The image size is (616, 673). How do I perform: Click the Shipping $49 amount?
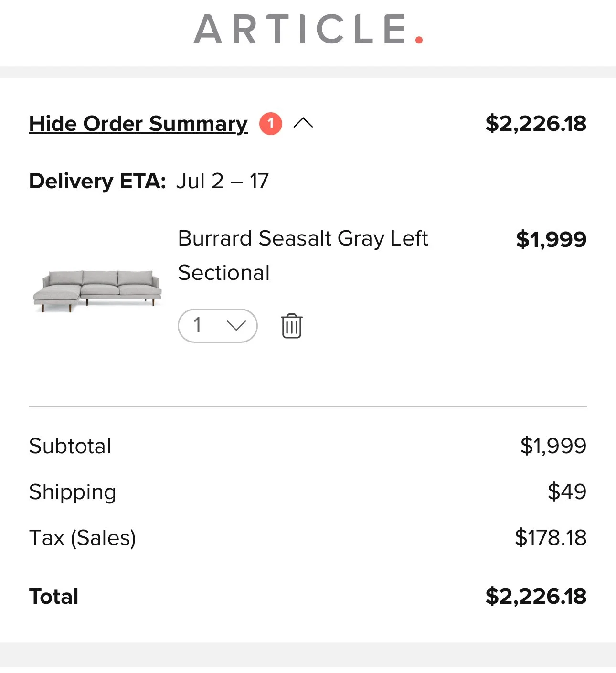[567, 491]
